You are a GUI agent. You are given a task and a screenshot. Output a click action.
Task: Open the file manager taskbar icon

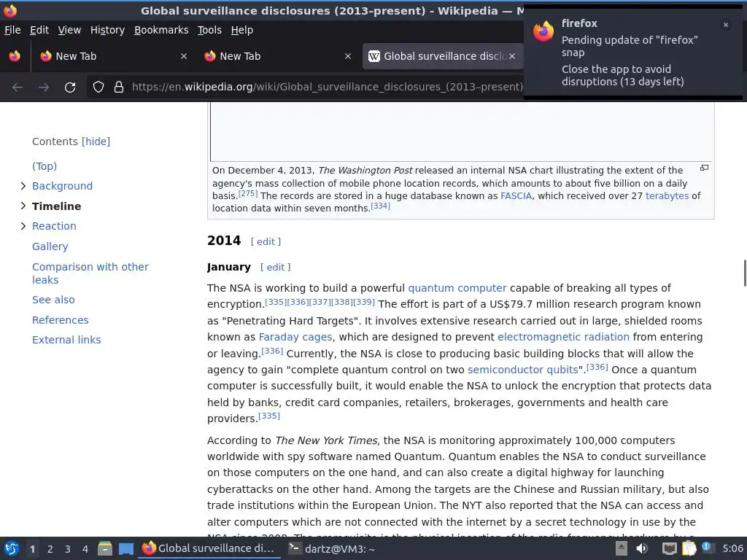(105, 548)
